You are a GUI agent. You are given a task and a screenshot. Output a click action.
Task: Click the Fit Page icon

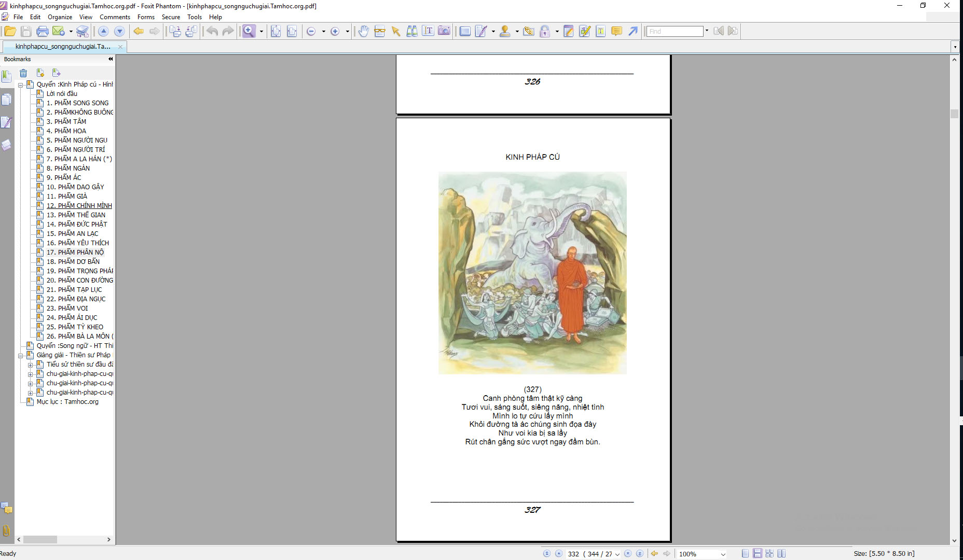(x=276, y=31)
